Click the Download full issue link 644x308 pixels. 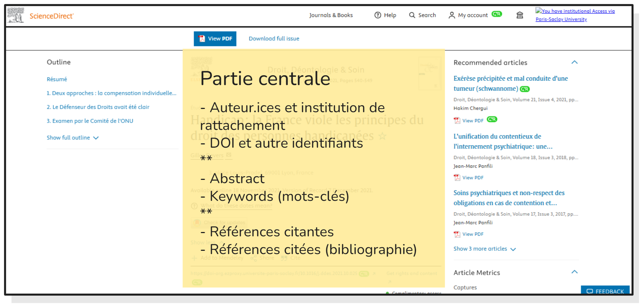(274, 39)
